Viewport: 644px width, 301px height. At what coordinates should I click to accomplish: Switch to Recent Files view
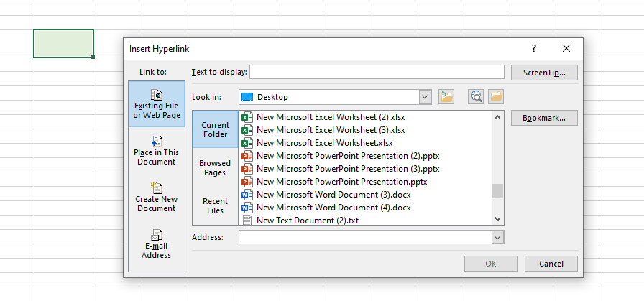215,205
